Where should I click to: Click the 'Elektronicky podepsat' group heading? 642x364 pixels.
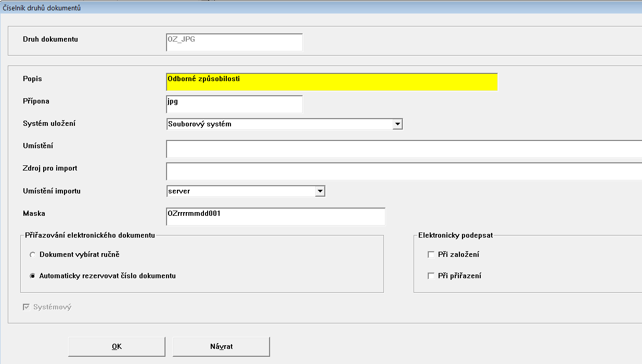coord(455,236)
